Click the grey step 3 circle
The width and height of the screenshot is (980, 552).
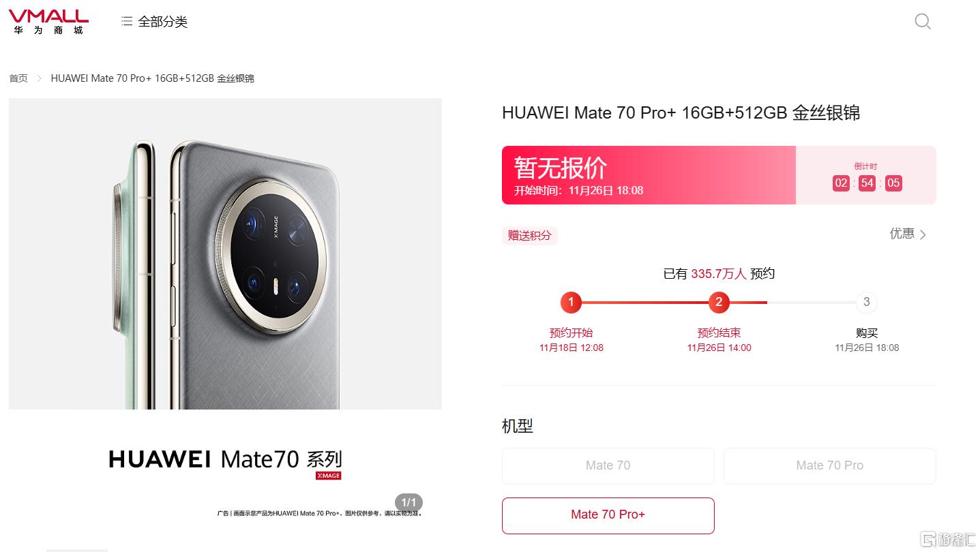pyautogui.click(x=867, y=302)
